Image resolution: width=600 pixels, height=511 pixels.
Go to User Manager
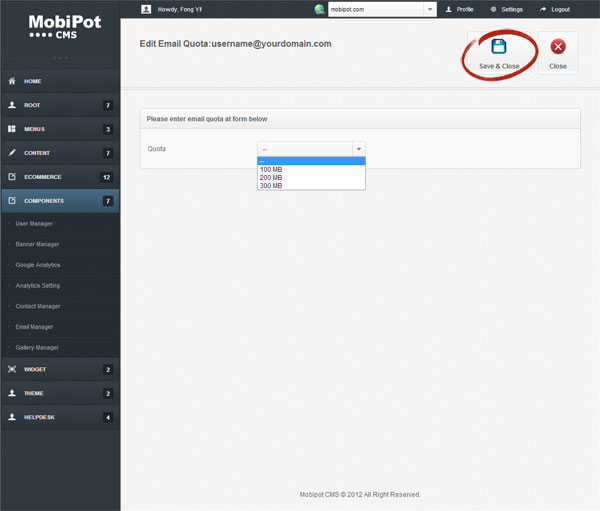point(34,224)
